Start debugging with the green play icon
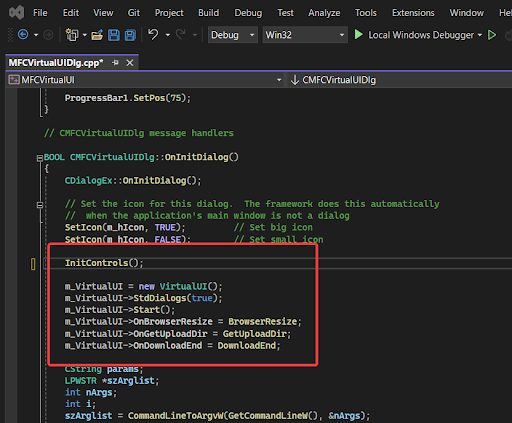 [358, 35]
